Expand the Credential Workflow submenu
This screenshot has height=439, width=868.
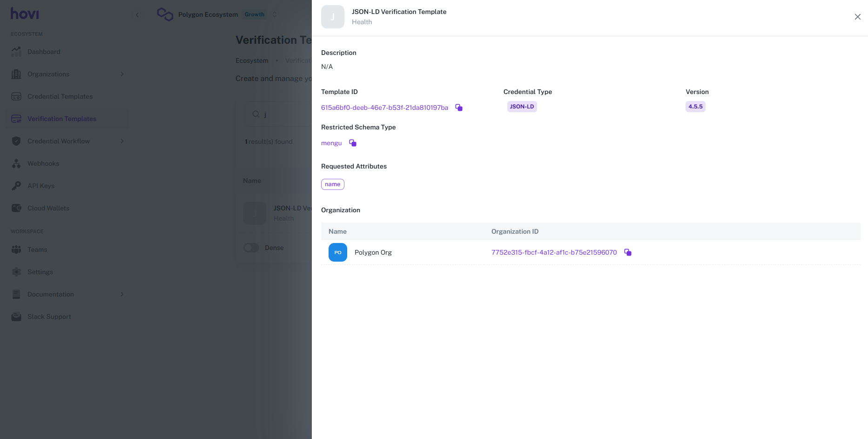(x=122, y=141)
